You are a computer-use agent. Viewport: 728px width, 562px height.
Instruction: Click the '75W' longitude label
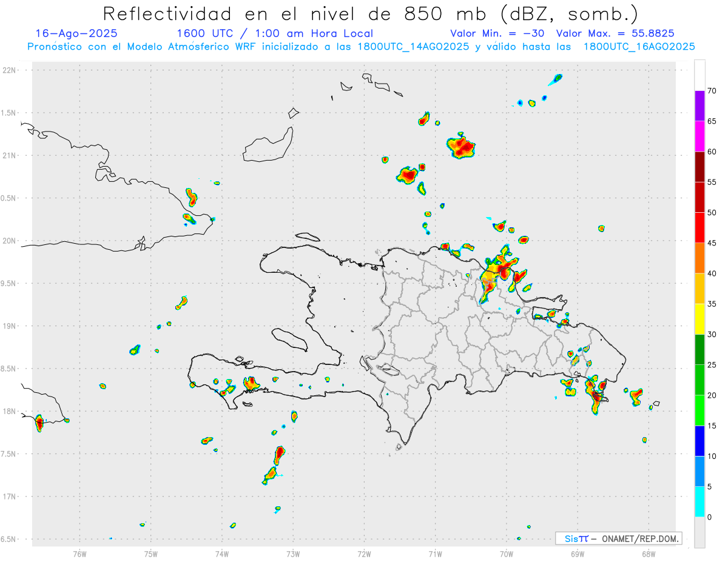(x=151, y=553)
